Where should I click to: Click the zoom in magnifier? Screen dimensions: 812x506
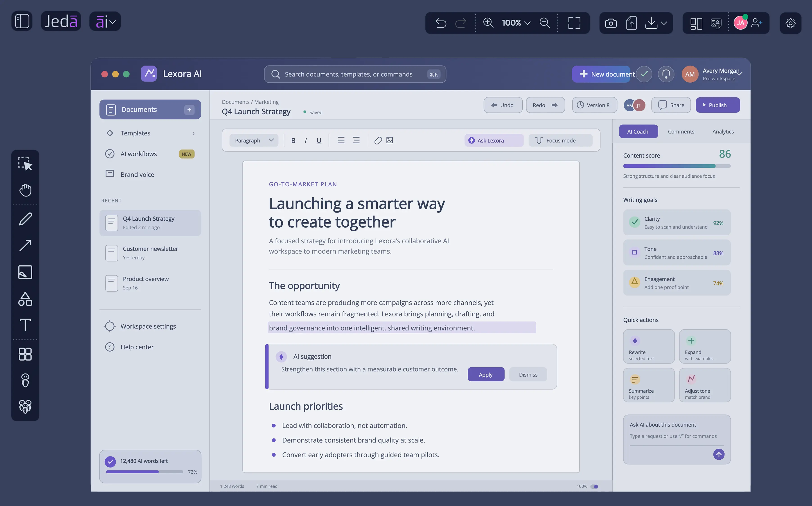(x=488, y=23)
